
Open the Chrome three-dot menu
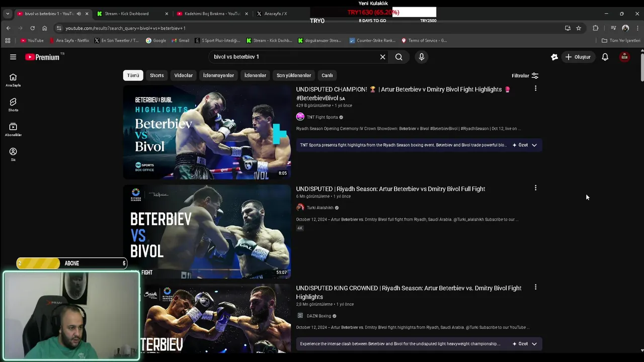coord(637,28)
